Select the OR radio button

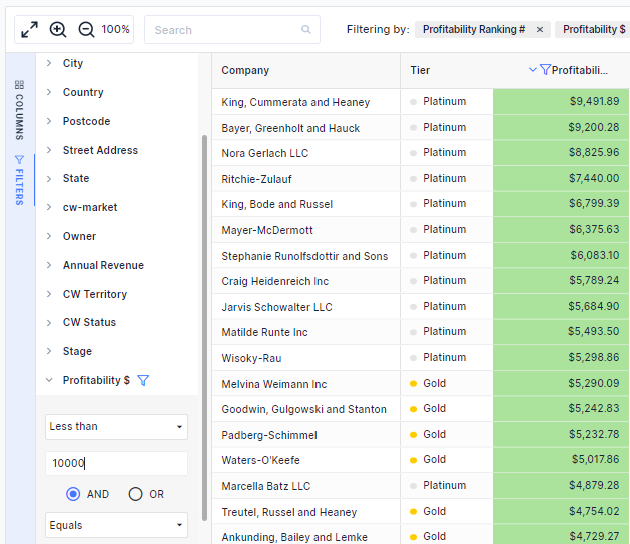135,494
